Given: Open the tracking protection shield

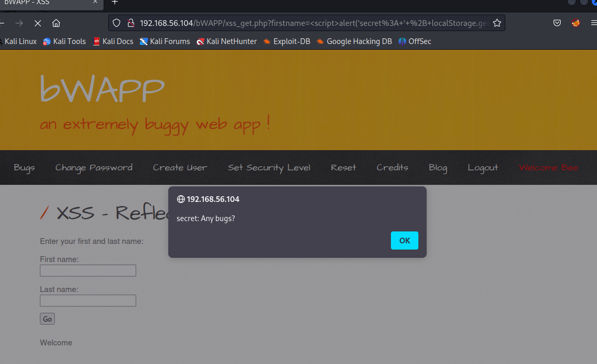Looking at the screenshot, I should coord(117,23).
